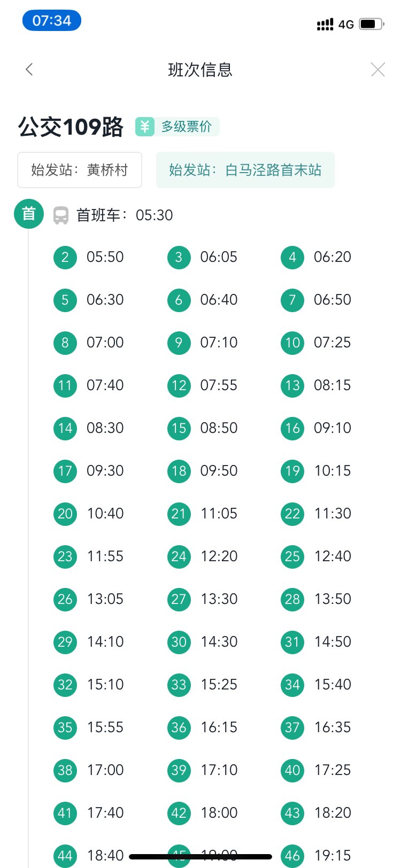Select the 07:40 departure time
The width and height of the screenshot is (401, 868).
105,385
